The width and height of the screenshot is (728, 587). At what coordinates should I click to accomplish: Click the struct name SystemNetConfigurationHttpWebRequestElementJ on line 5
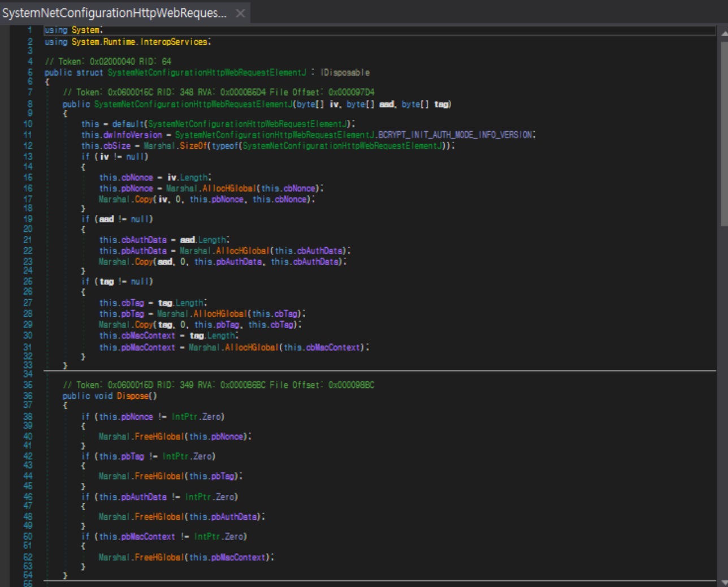tap(207, 72)
